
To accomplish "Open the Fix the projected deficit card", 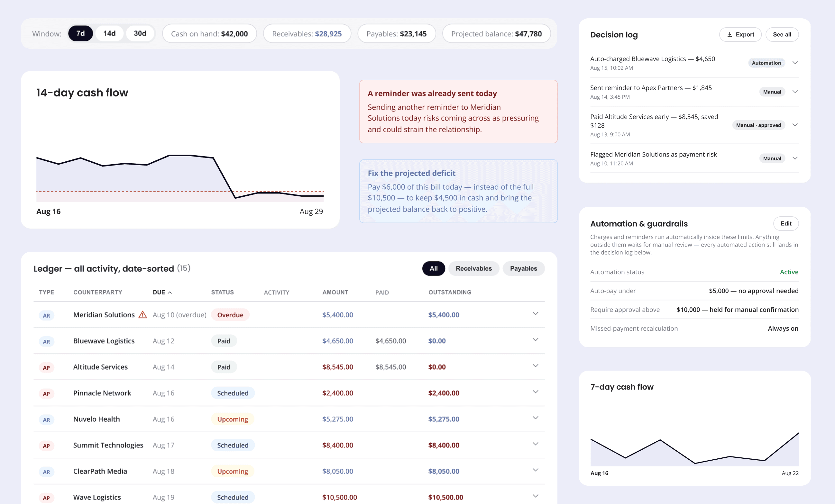I will point(458,191).
